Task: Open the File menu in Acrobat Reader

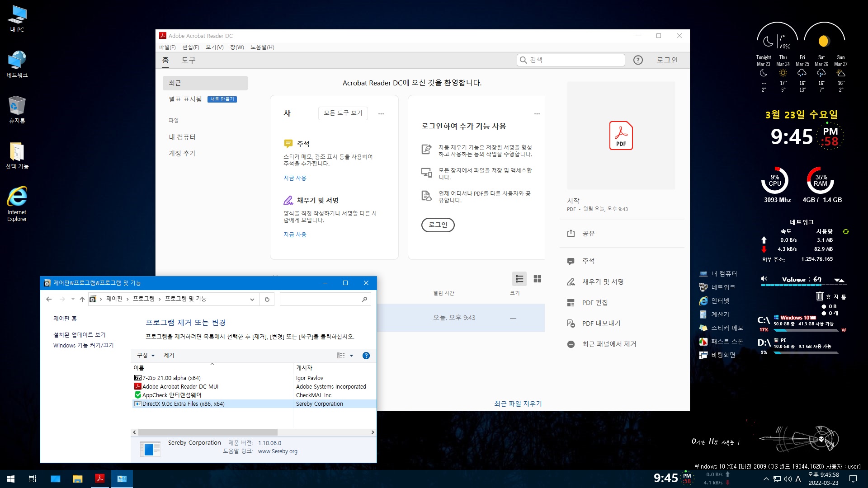Action: click(167, 47)
